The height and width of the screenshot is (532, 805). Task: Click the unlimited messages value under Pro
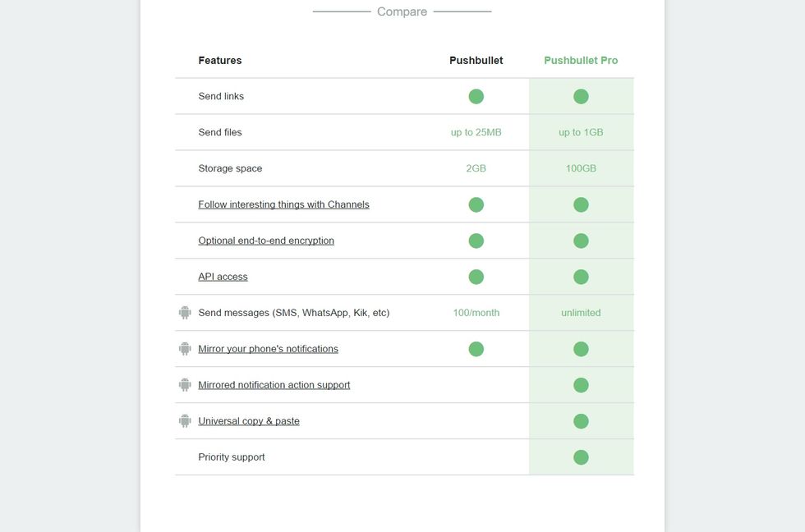pos(581,313)
